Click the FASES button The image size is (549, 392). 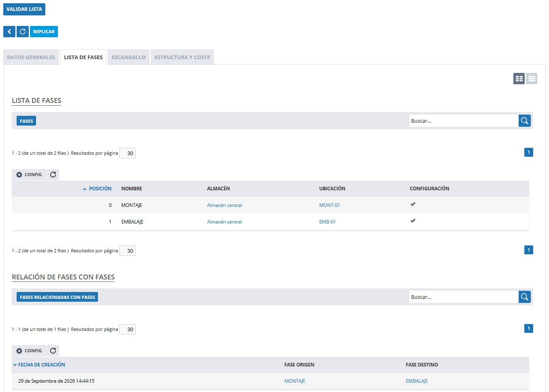point(26,121)
